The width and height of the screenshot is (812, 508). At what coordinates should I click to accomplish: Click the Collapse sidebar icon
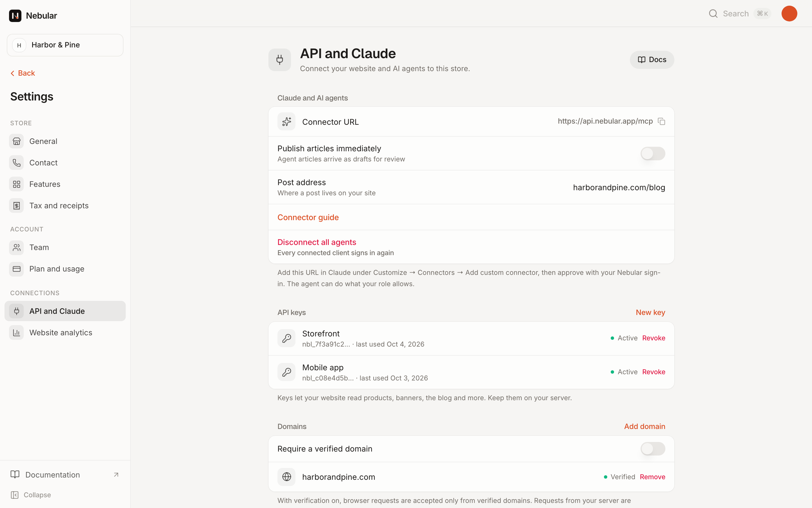[14, 495]
